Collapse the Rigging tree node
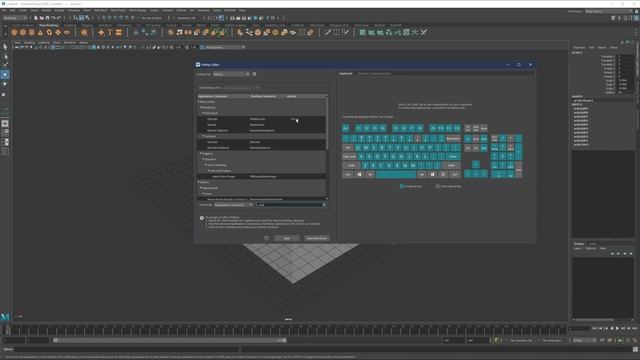 click(x=201, y=153)
